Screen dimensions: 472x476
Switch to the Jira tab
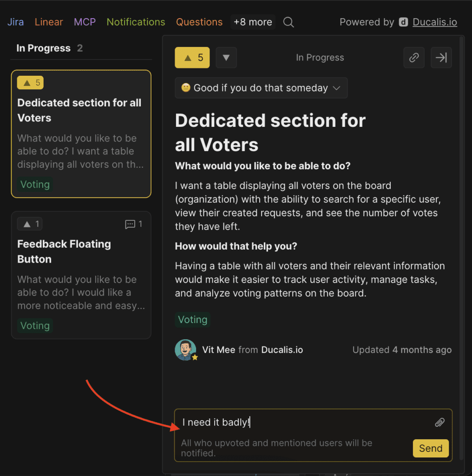[15, 22]
